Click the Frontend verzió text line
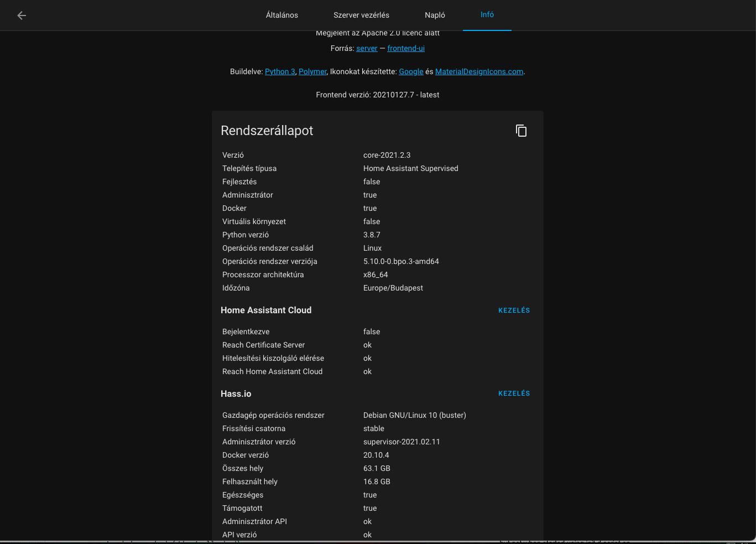The image size is (756, 544). click(378, 95)
